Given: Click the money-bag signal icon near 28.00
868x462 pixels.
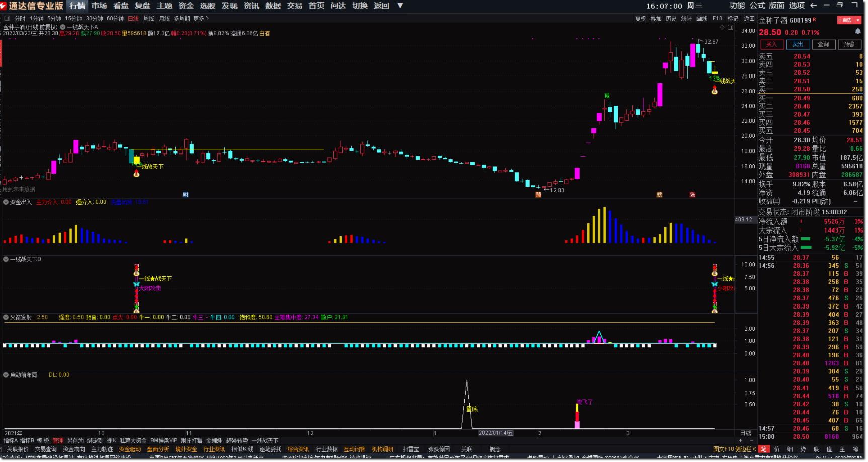Looking at the screenshot, I should [x=714, y=90].
